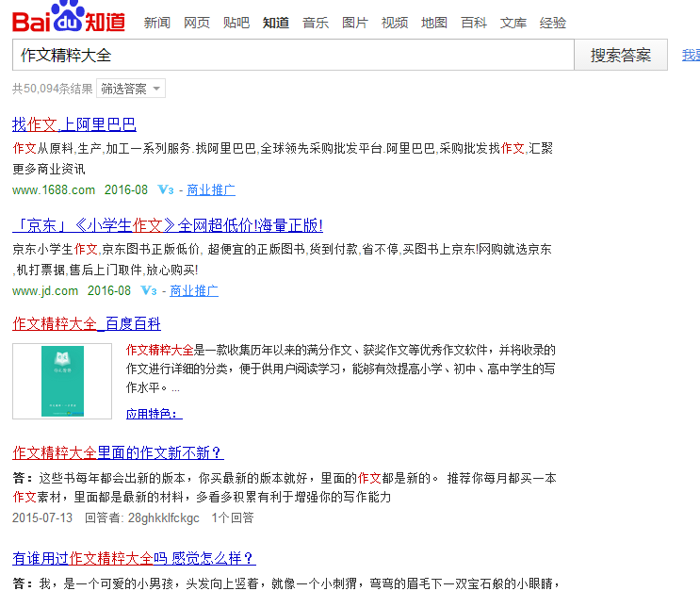Click the 商业推广 link beside www.1688.com
This screenshot has height=591, width=700.
(211, 189)
